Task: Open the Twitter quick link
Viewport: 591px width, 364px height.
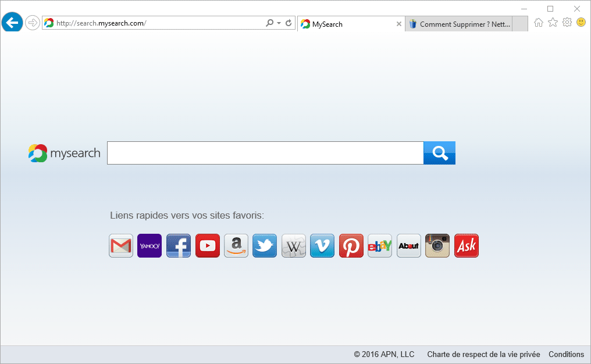Action: click(265, 246)
